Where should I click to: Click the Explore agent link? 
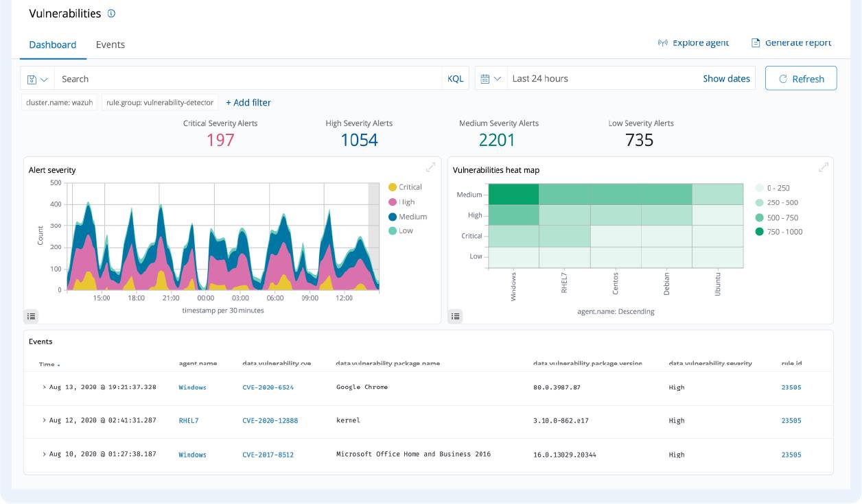pyautogui.click(x=693, y=43)
